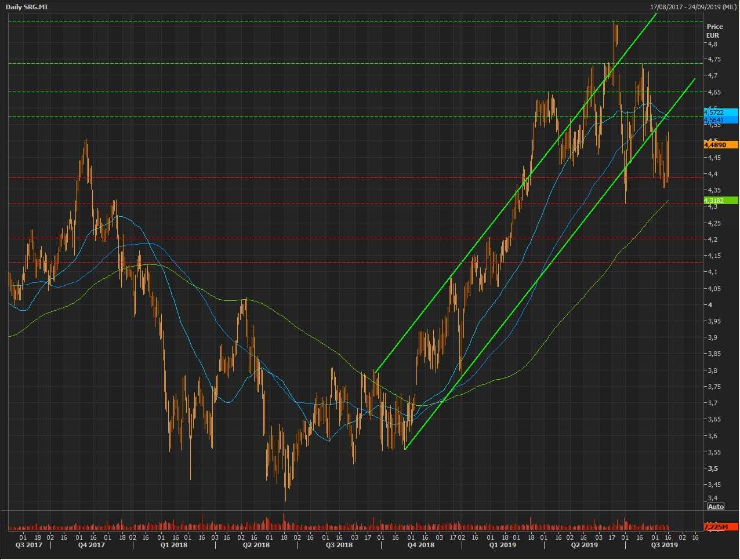Click the bold 3,5 price axis value
This screenshot has width=740, height=560.
coord(712,468)
